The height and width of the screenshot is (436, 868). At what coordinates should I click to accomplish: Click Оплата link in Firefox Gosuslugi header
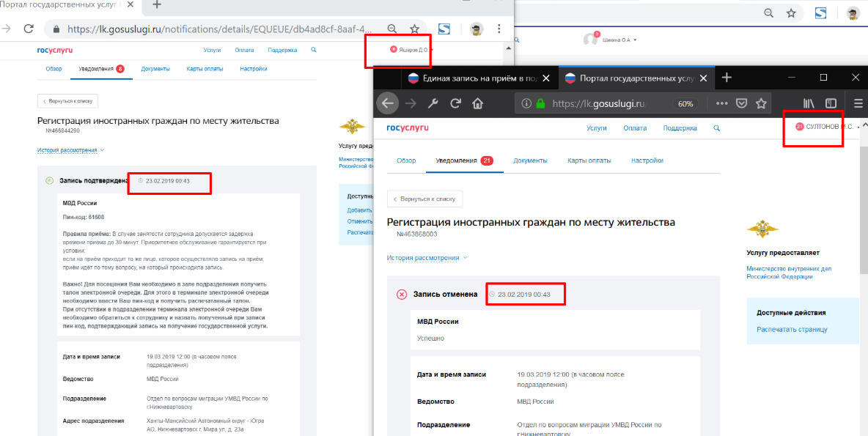635,128
